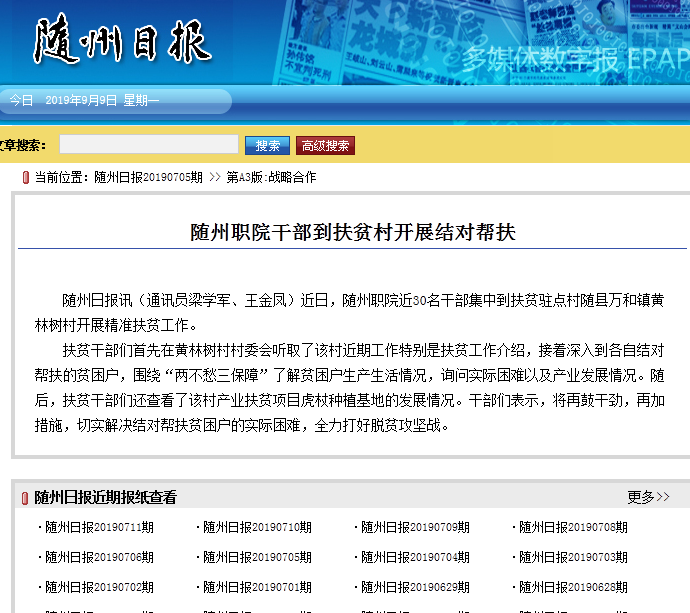Open the 随州日报20190710期 issue
Image resolution: width=690 pixels, height=613 pixels.
(x=257, y=527)
